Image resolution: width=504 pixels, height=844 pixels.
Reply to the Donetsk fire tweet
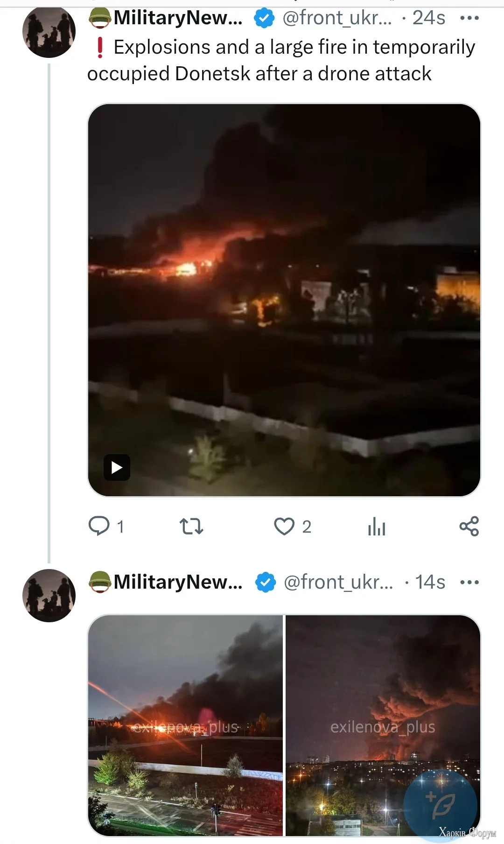pos(99,526)
